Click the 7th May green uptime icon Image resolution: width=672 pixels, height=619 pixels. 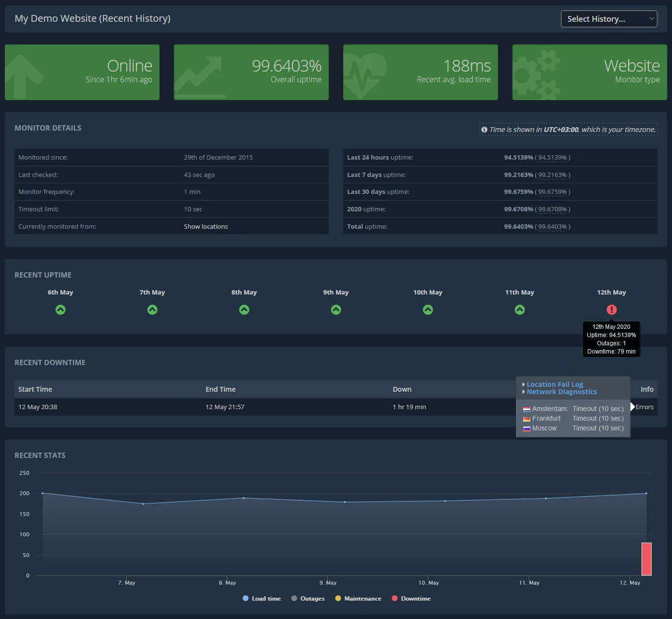[152, 309]
